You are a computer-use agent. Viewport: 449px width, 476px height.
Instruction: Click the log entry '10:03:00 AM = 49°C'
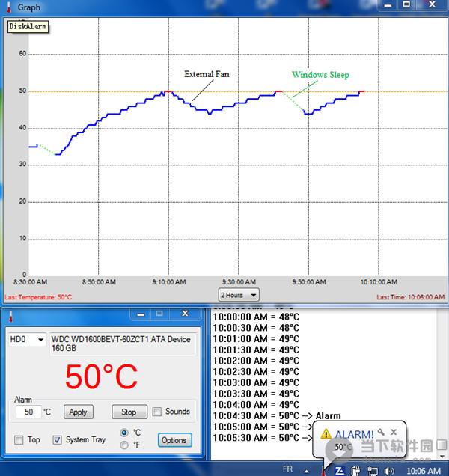click(x=256, y=382)
